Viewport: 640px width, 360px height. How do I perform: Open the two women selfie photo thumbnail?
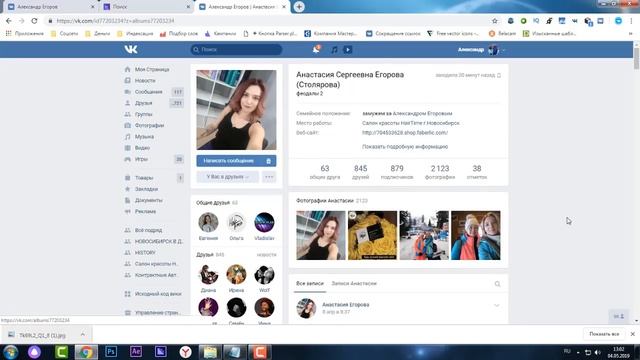(476, 235)
